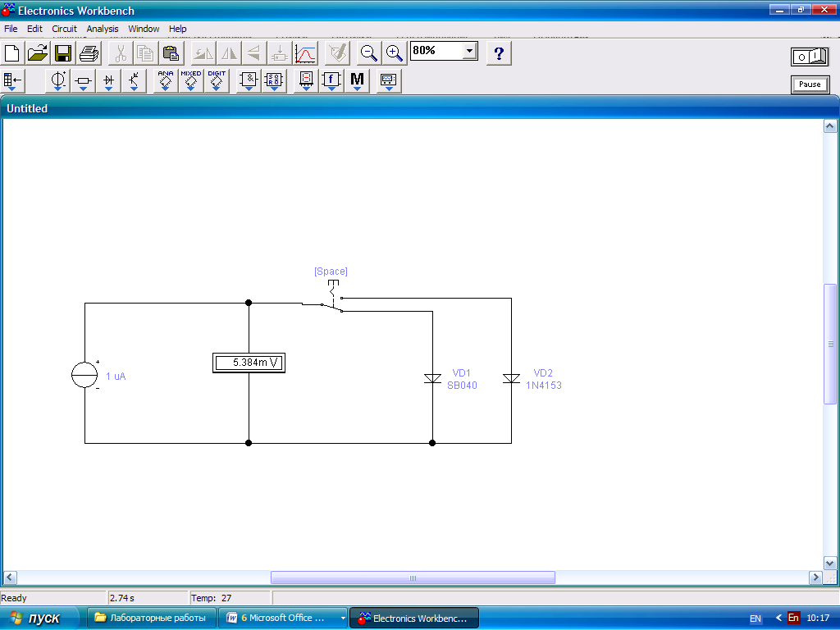Click the horizontal scrollbar right arrow

click(815, 577)
